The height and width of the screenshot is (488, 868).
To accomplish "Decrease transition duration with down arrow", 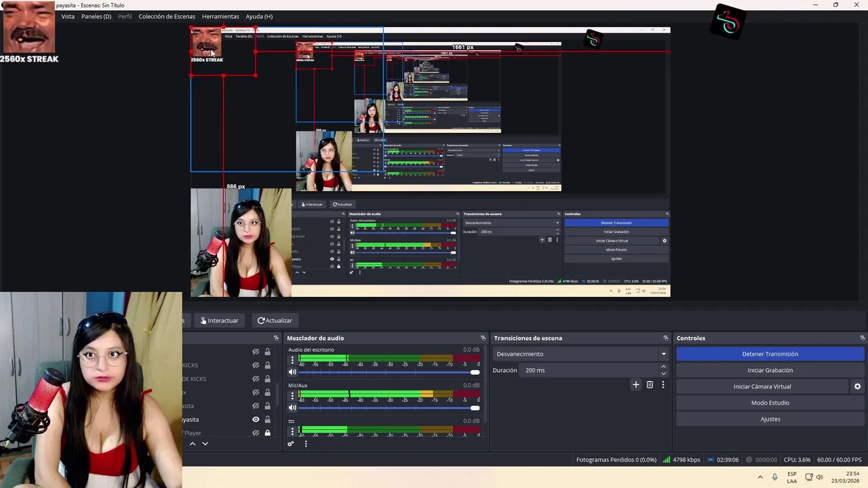I will click(x=663, y=373).
